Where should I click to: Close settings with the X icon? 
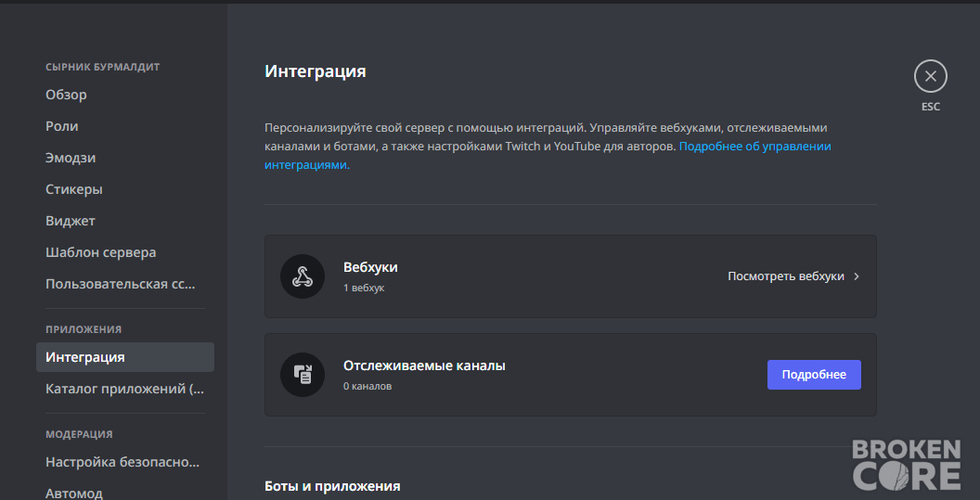point(931,76)
